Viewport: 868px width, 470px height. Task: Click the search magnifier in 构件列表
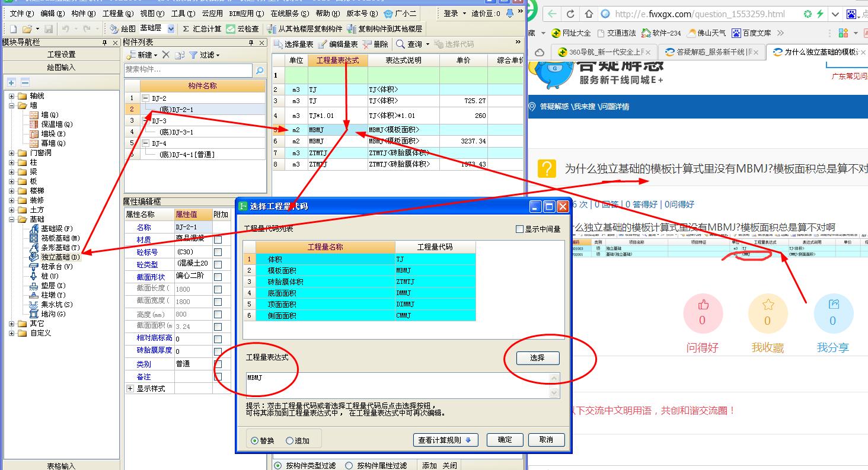[259, 71]
